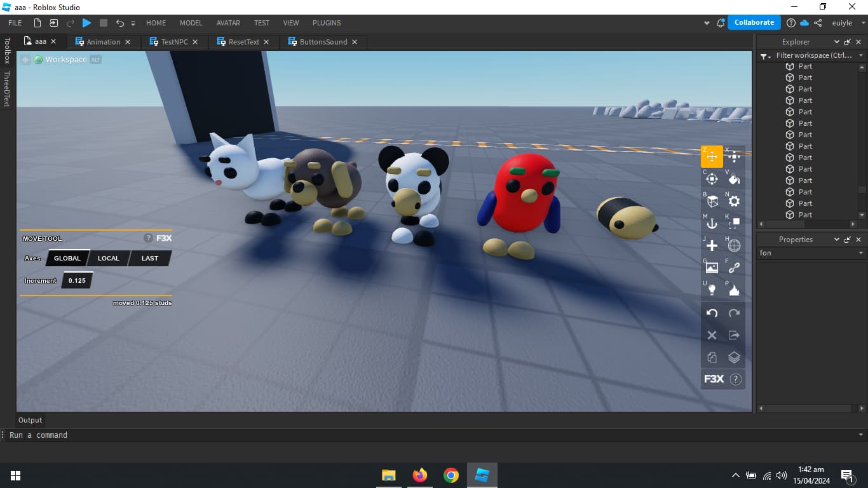Click the F3X delete selection X icon
868x488 pixels.
pos(712,335)
